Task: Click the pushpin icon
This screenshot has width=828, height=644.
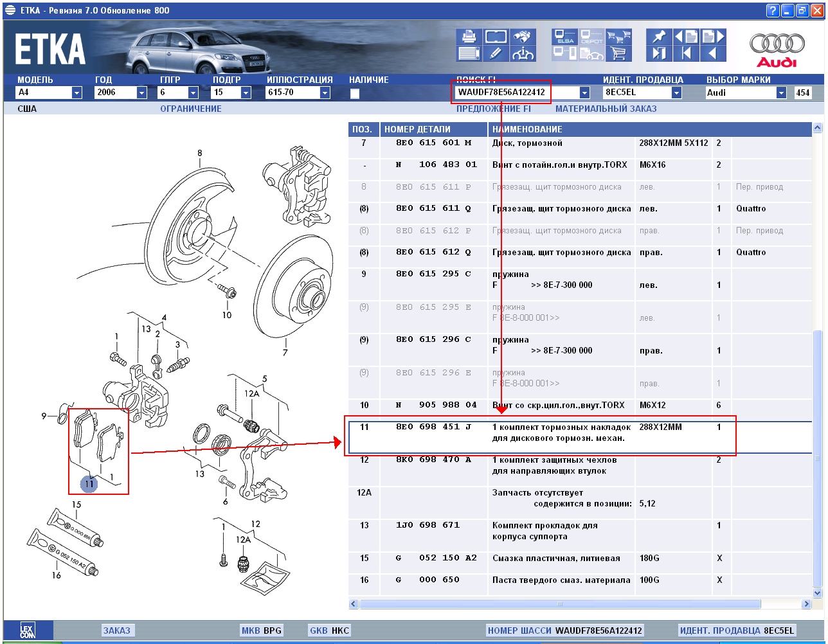Action: 660,37
